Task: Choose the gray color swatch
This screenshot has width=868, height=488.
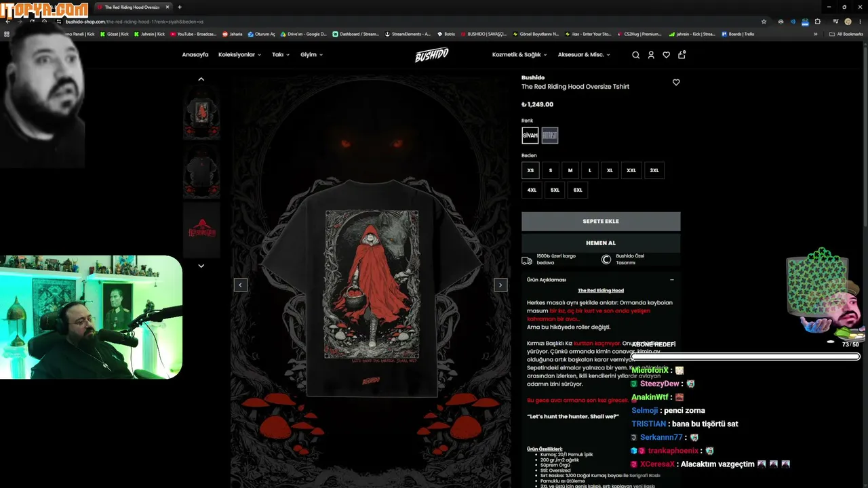Action: pyautogui.click(x=550, y=136)
